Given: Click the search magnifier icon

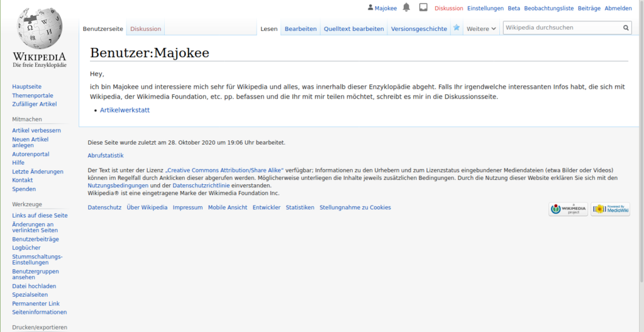Looking at the screenshot, I should [626, 28].
